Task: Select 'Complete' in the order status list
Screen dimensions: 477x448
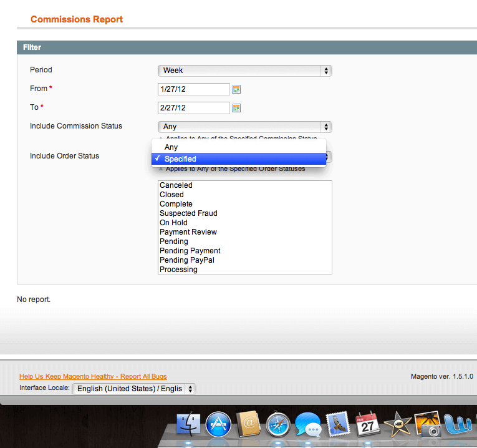Action: (176, 204)
